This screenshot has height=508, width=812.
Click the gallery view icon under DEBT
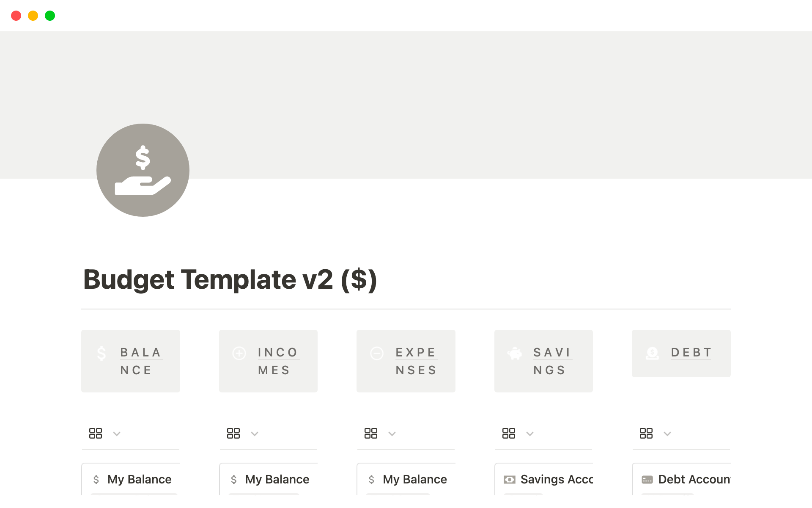click(x=646, y=433)
